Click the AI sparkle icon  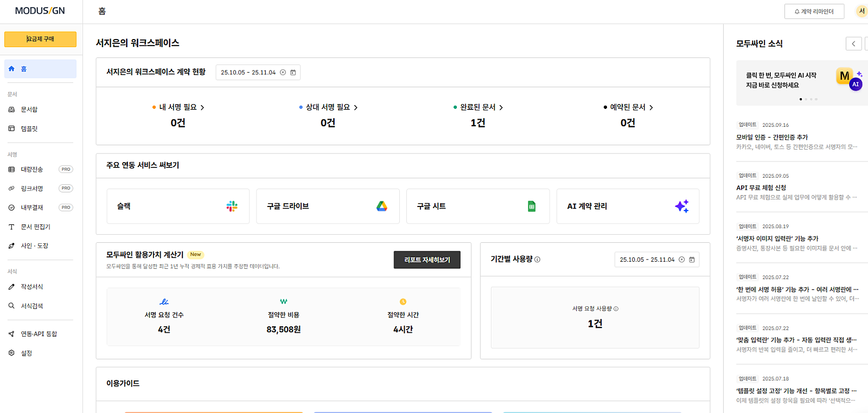click(682, 206)
